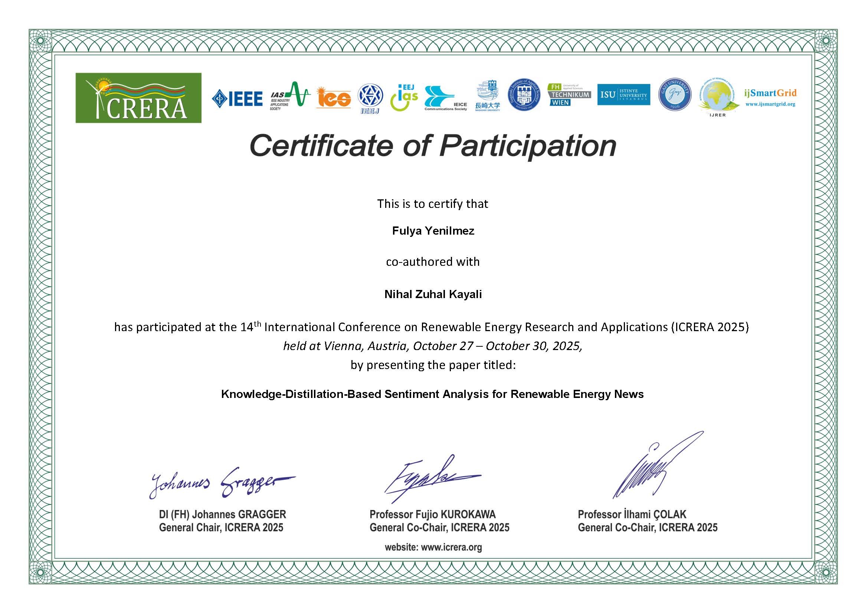Click the IEEJ IAS green logo
868x614 pixels.
[x=404, y=98]
